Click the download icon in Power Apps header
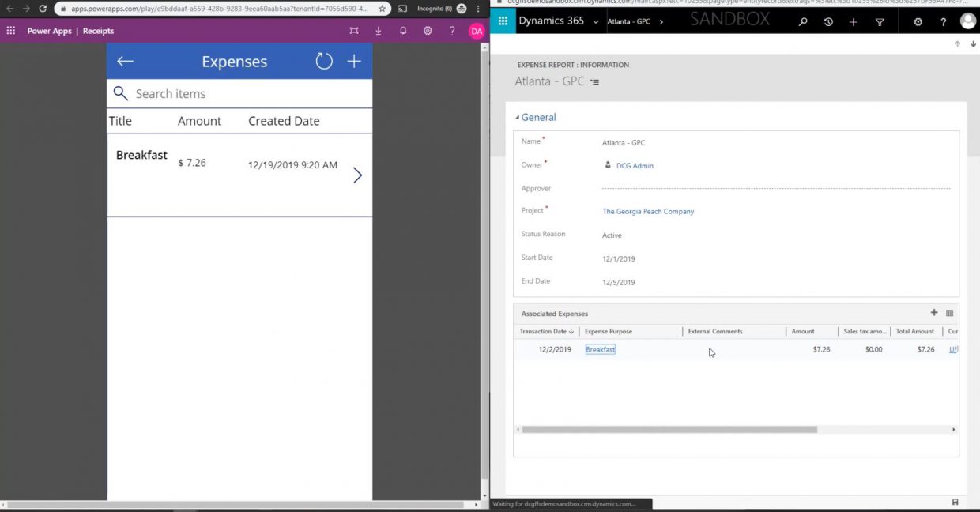The width and height of the screenshot is (980, 512). 379,31
